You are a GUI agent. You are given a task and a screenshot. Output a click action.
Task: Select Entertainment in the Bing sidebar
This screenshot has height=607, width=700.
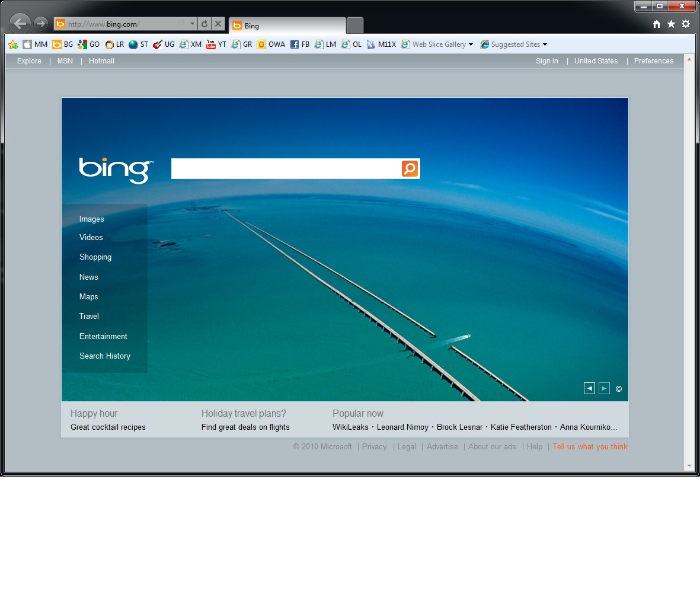tap(103, 336)
